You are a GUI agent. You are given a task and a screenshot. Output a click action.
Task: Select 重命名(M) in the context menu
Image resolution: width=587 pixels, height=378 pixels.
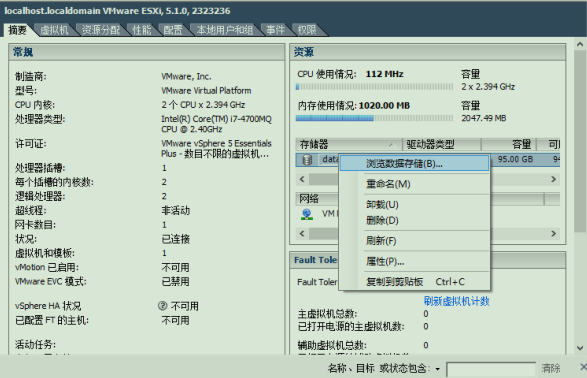point(414,184)
